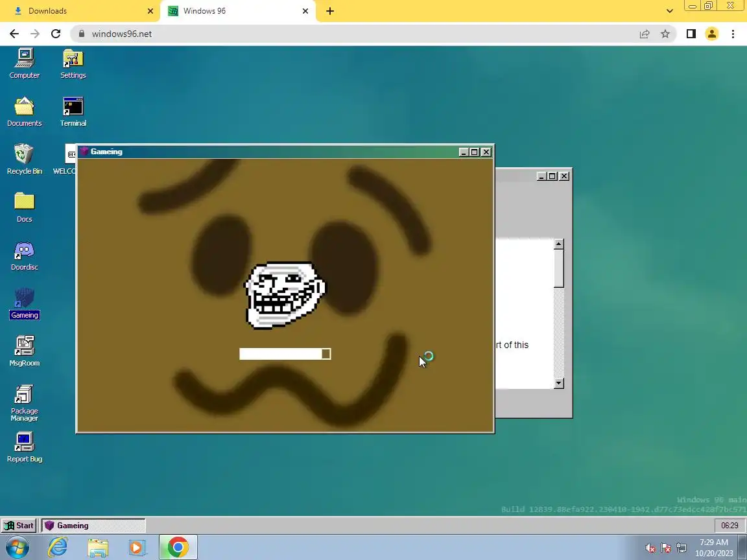
Task: Open Windows Explorer from taskbar
Action: (x=98, y=548)
